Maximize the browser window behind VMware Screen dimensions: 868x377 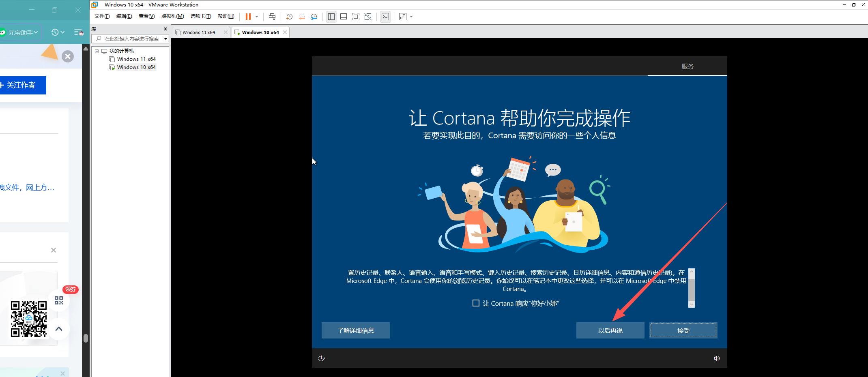click(55, 10)
